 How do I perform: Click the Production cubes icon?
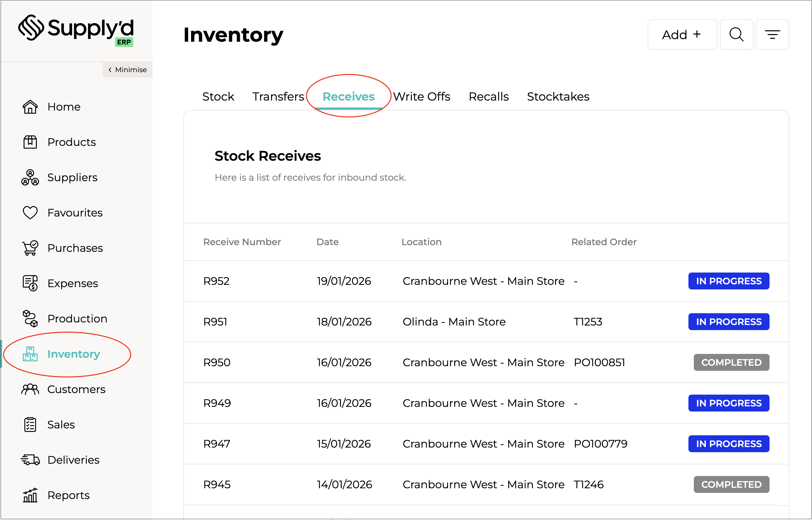(x=30, y=319)
